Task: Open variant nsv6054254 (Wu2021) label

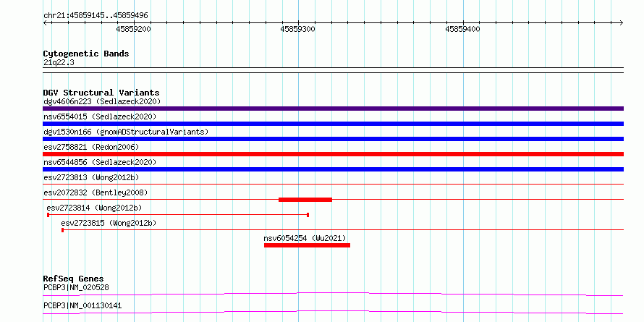Action: tap(305, 238)
